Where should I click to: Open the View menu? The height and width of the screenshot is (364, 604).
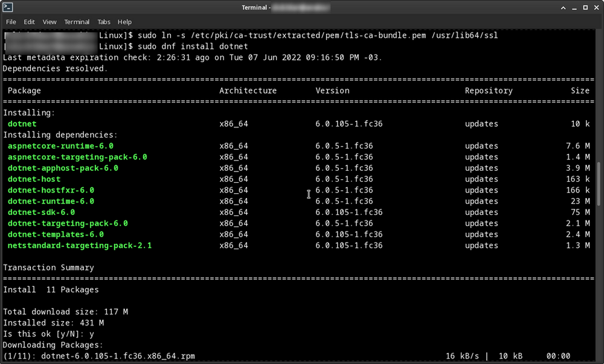click(x=50, y=22)
